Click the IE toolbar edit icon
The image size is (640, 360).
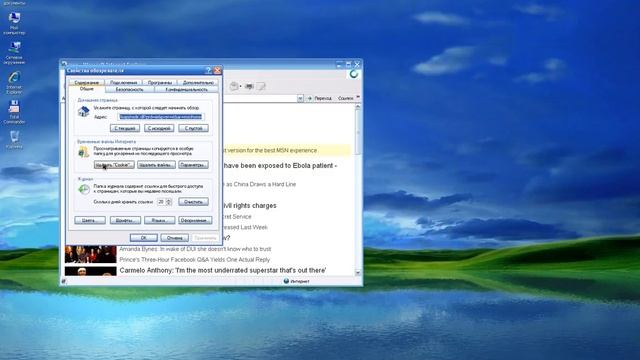(x=261, y=86)
